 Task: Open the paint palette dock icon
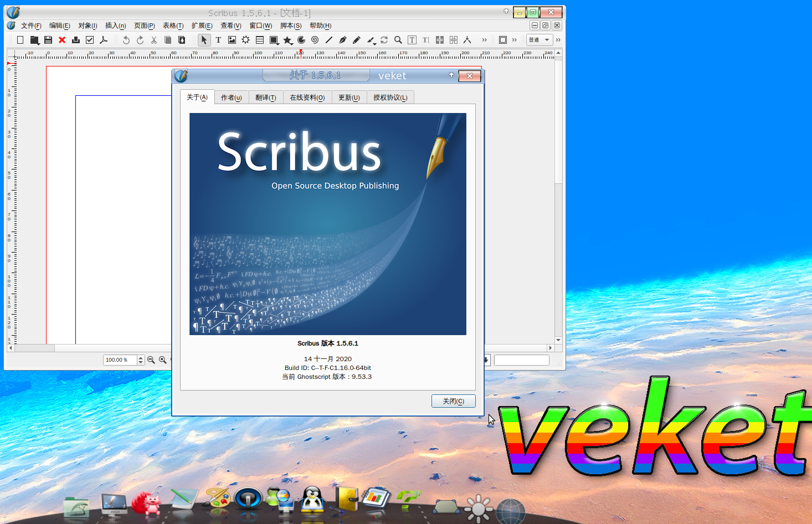[x=218, y=497]
